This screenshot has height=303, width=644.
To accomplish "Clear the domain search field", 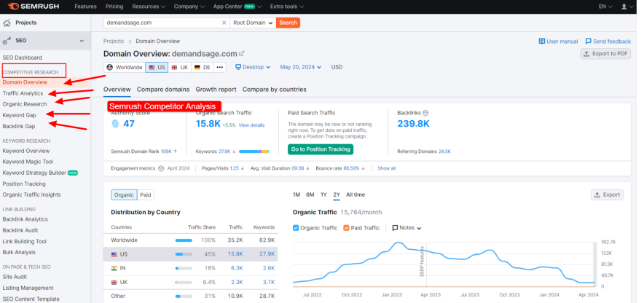I will (224, 23).
